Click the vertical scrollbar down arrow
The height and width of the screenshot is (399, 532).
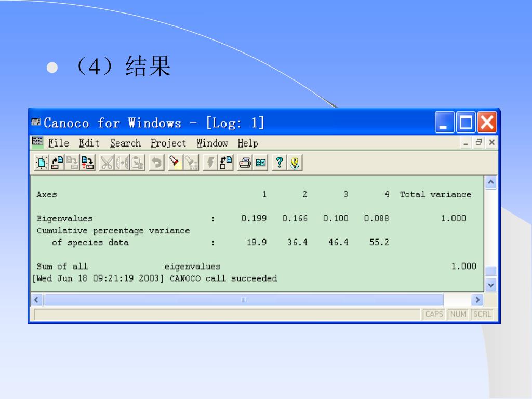490,285
